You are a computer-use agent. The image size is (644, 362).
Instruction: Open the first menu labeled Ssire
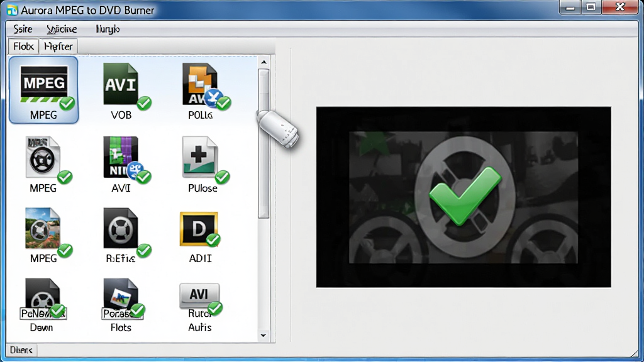pos(23,29)
